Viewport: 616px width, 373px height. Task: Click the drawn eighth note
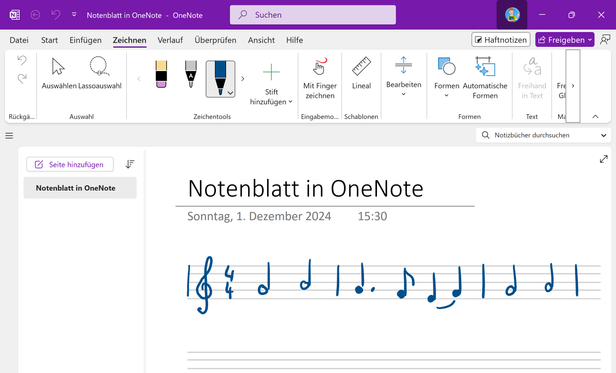click(x=405, y=283)
